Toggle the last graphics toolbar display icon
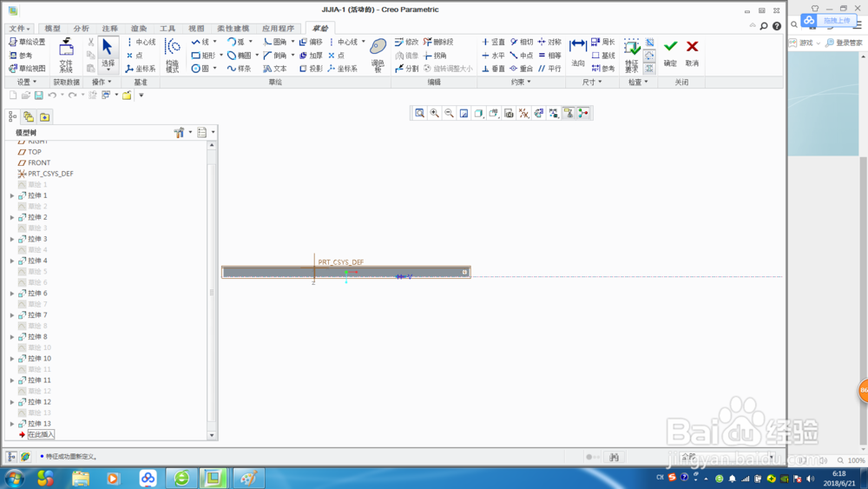Image resolution: width=868 pixels, height=489 pixels. [x=583, y=113]
